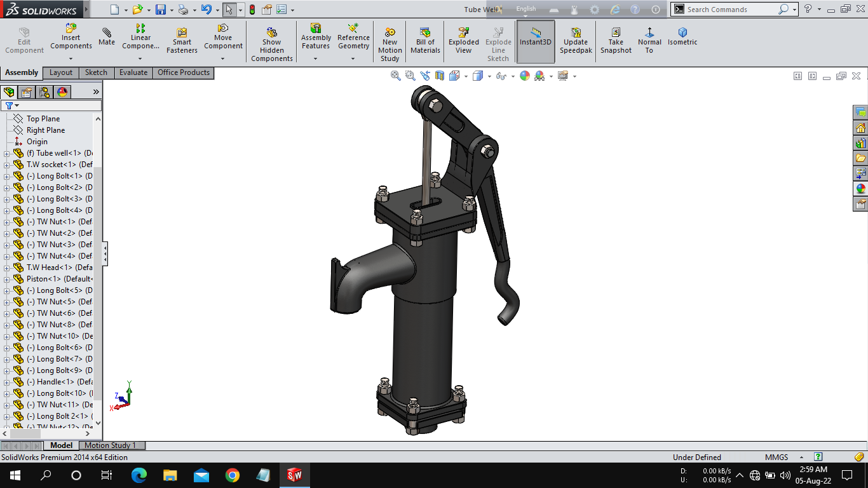Click Apply Scene icon in view toolbar
Image resolution: width=868 pixels, height=488 pixels.
(x=539, y=76)
